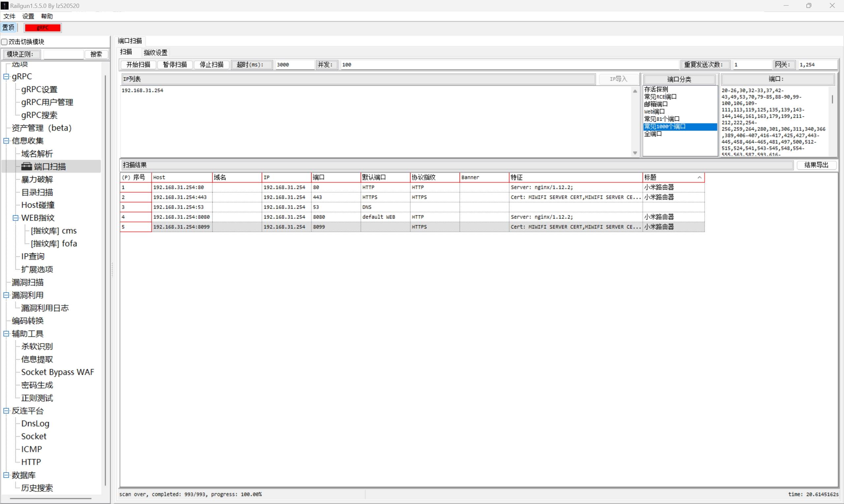Click the 结果导出 button

(816, 165)
